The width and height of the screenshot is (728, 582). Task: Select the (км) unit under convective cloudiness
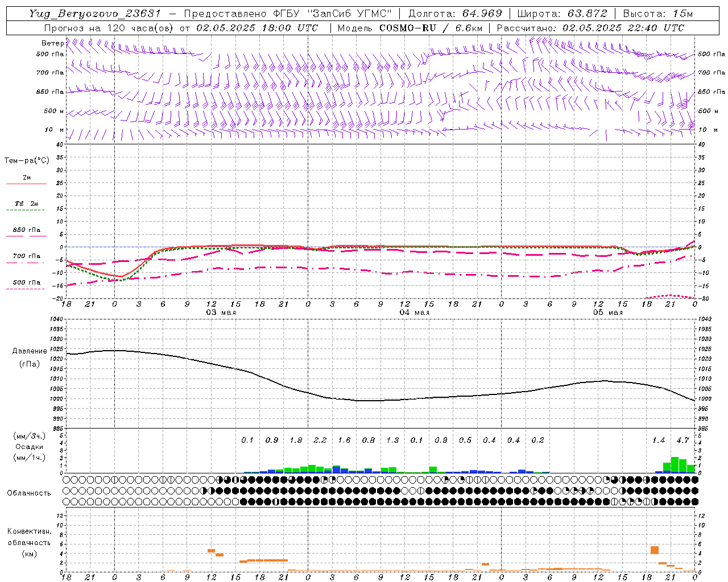coord(29,554)
